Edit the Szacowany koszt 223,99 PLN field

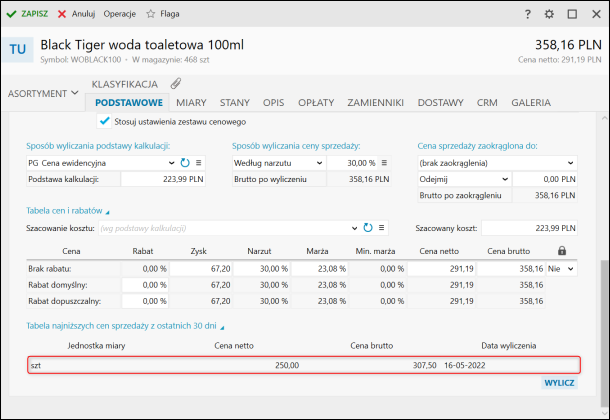click(x=529, y=228)
